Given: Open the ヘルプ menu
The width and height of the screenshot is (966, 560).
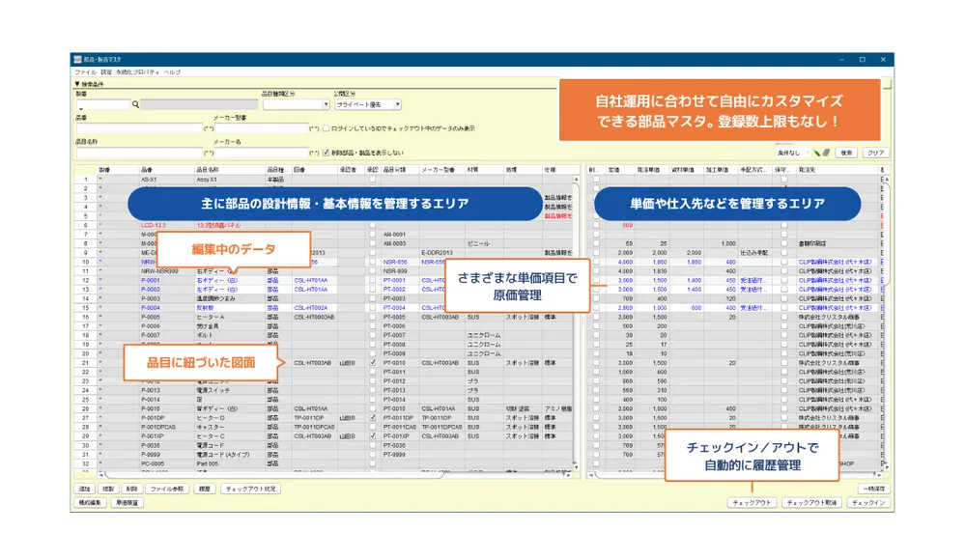Looking at the screenshot, I should [x=173, y=72].
